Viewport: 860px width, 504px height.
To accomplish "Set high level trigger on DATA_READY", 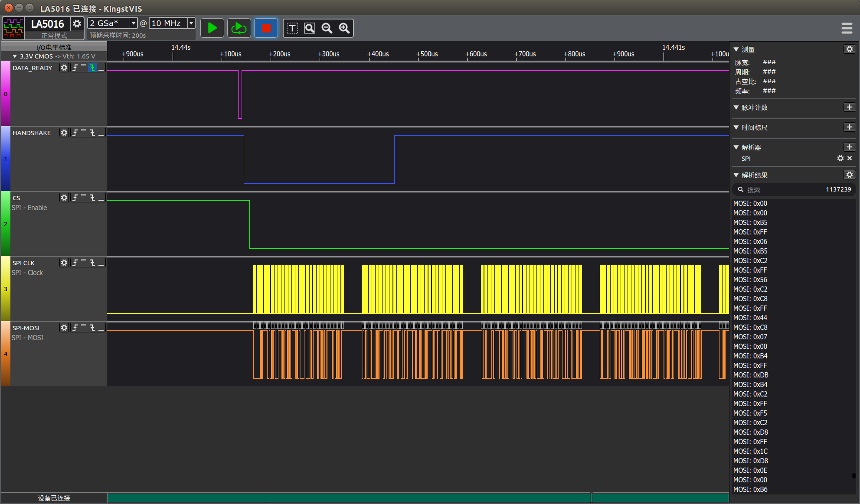I will (84, 68).
